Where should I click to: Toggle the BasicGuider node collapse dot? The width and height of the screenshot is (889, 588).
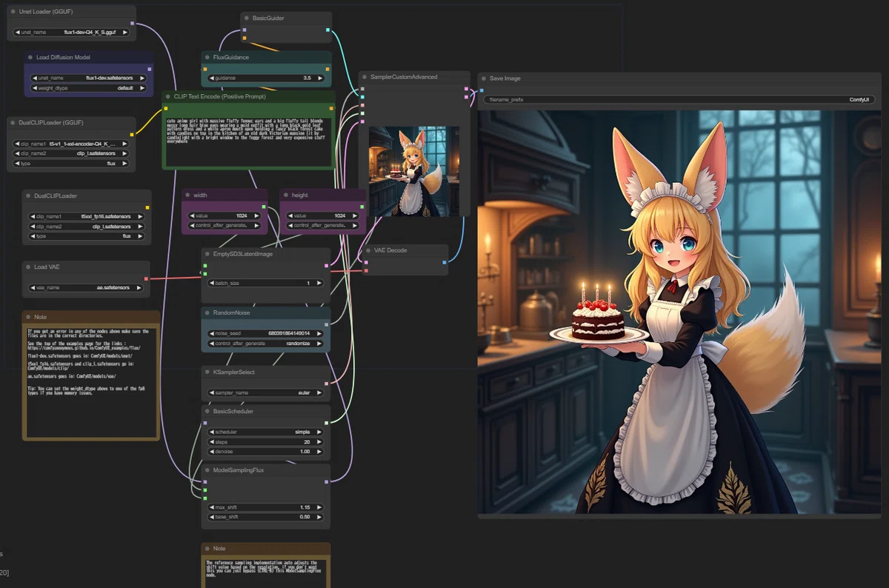click(247, 18)
